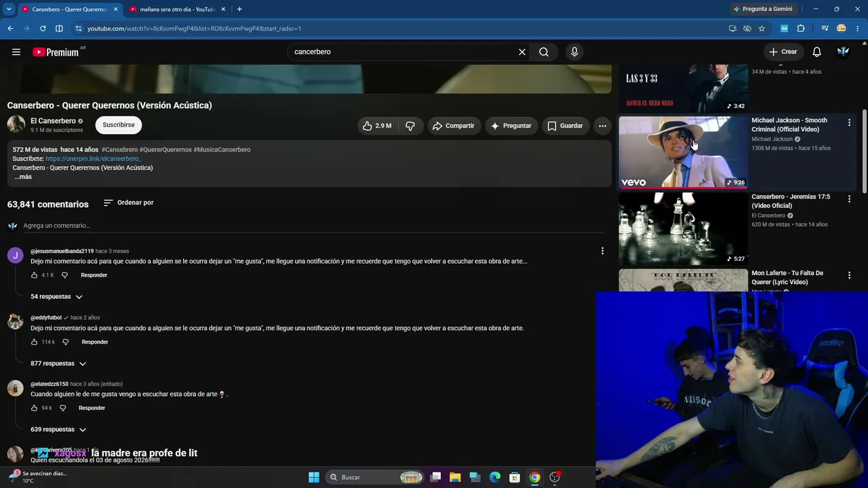
Task: Close the mañana sera otro dia tab
Action: pyautogui.click(x=222, y=9)
